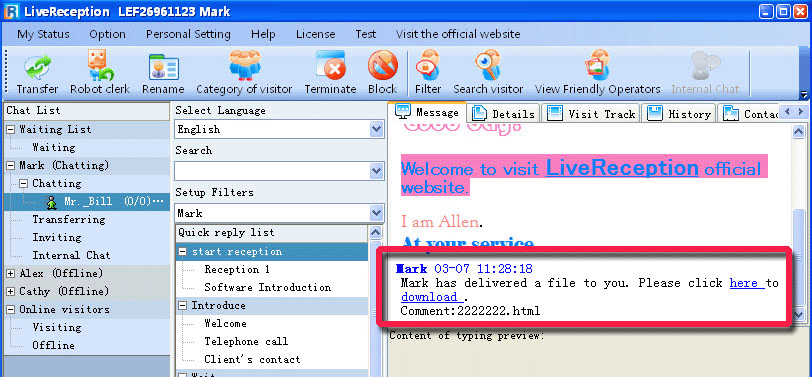The width and height of the screenshot is (812, 377).
Task: Open the Test menu
Action: coord(366,34)
